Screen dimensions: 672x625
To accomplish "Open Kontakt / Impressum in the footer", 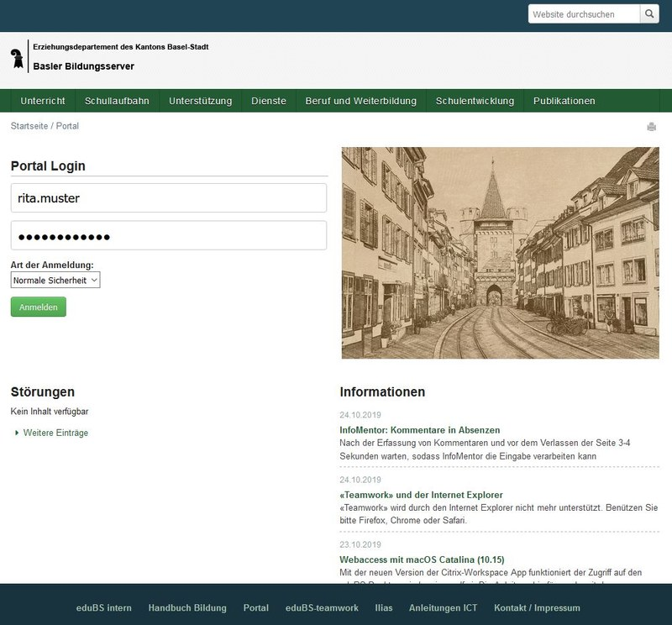I will pyautogui.click(x=537, y=607).
